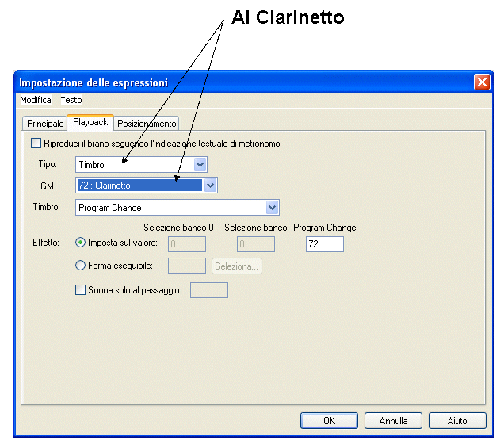Expand the Tipo dropdown arrow
Screen dimensions: 504x444
coord(200,165)
